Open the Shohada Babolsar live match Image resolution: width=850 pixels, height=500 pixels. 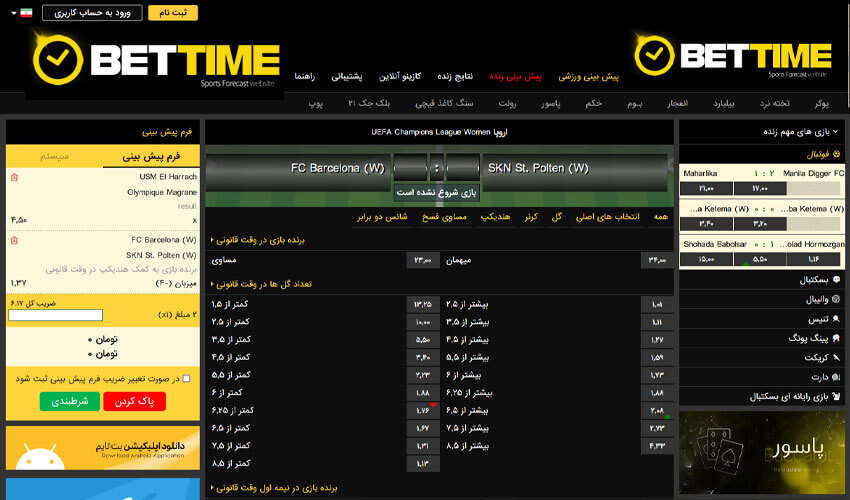pyautogui.click(x=762, y=244)
